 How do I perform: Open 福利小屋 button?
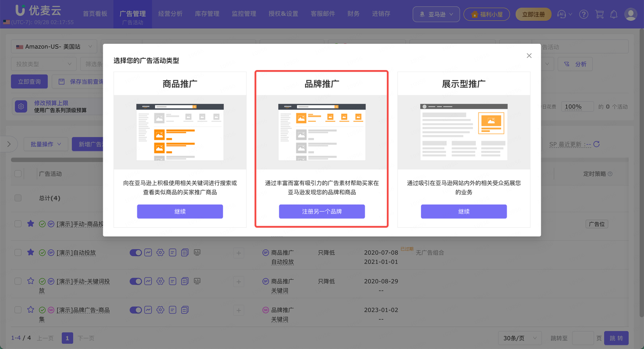(486, 14)
